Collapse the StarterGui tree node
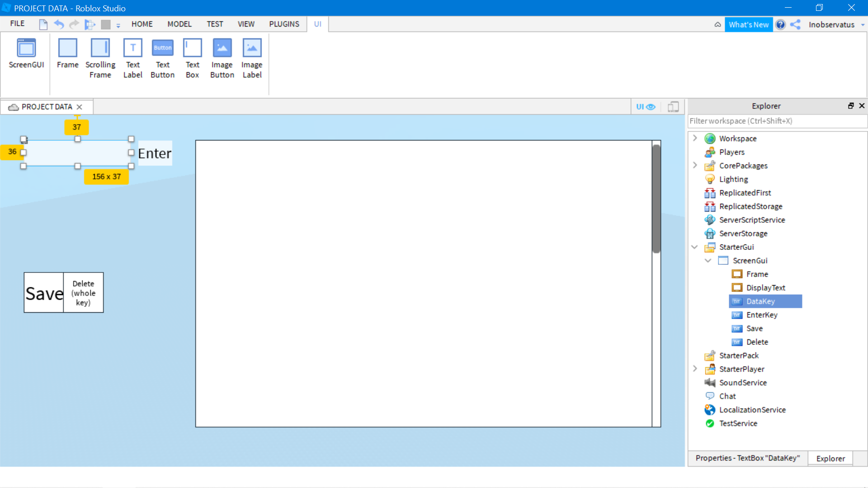This screenshot has height=488, width=868. (x=695, y=247)
